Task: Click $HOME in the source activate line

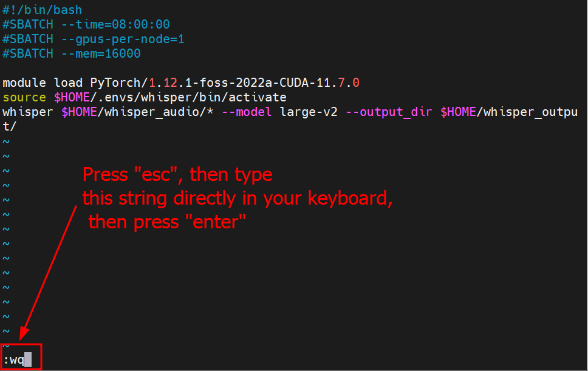Action: pyautogui.click(x=72, y=97)
